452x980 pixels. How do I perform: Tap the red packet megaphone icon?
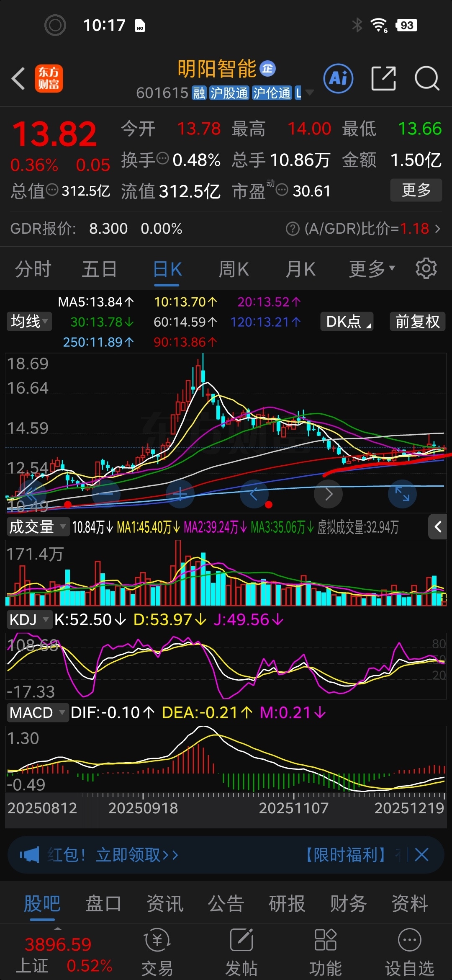pyautogui.click(x=29, y=855)
